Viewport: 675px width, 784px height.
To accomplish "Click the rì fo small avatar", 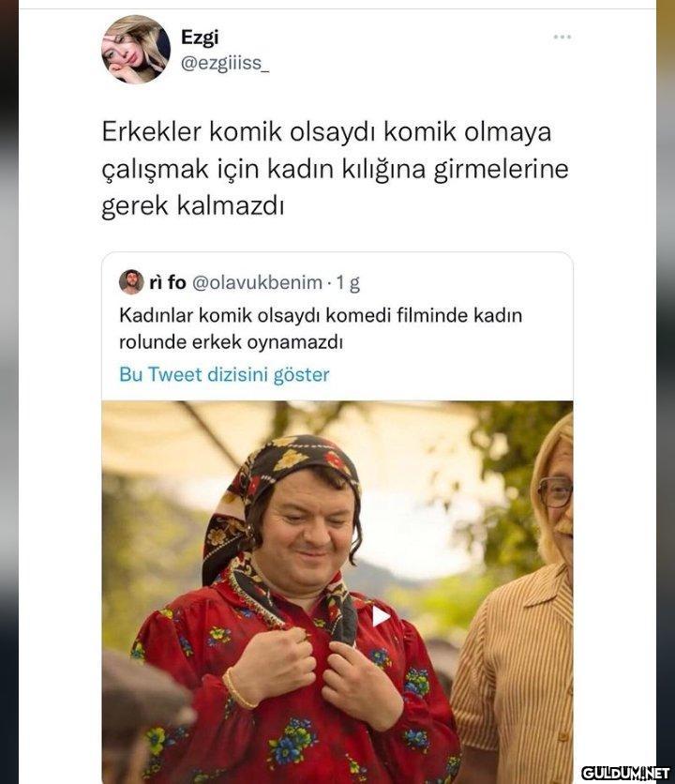I will coord(131,282).
